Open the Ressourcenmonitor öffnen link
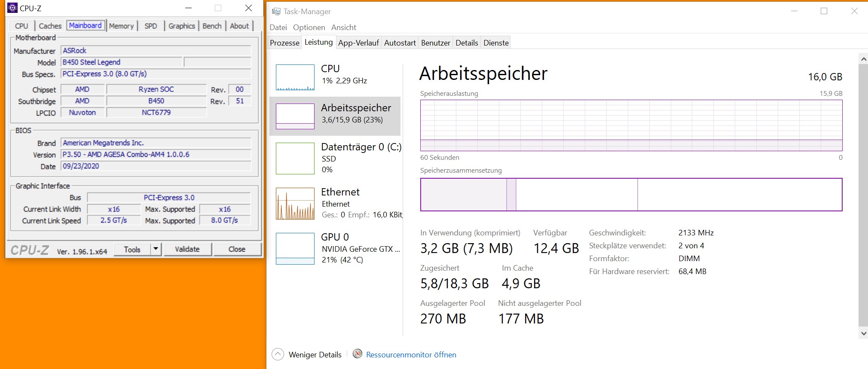Image resolution: width=868 pixels, height=369 pixels. 411,355
